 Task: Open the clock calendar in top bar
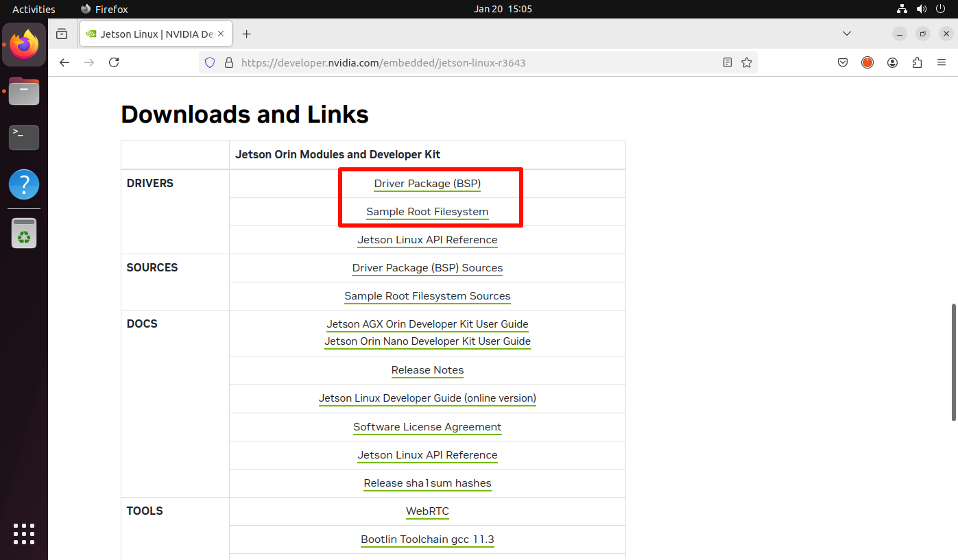click(503, 9)
